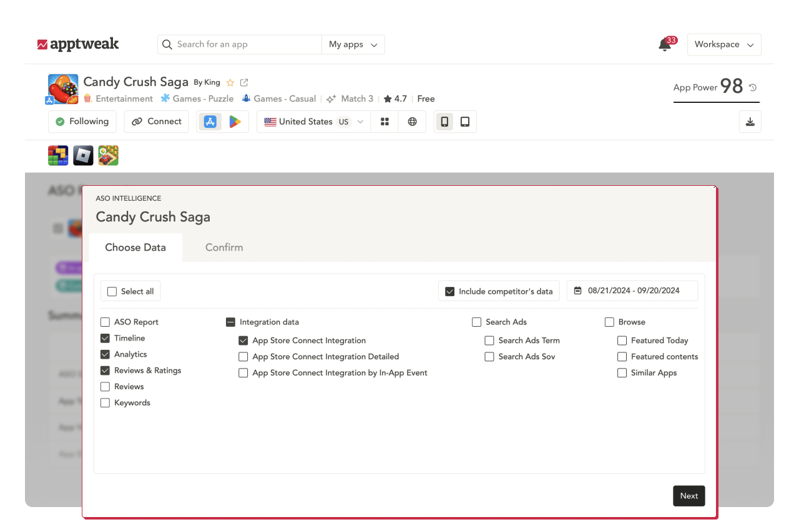
Task: Check Featured Today option
Action: point(622,341)
